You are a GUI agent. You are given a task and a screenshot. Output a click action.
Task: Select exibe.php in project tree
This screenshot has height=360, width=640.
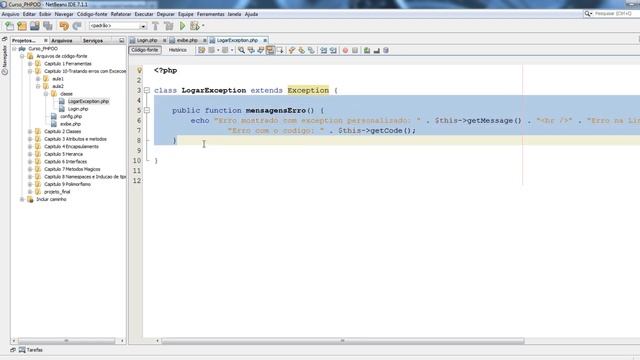70,124
